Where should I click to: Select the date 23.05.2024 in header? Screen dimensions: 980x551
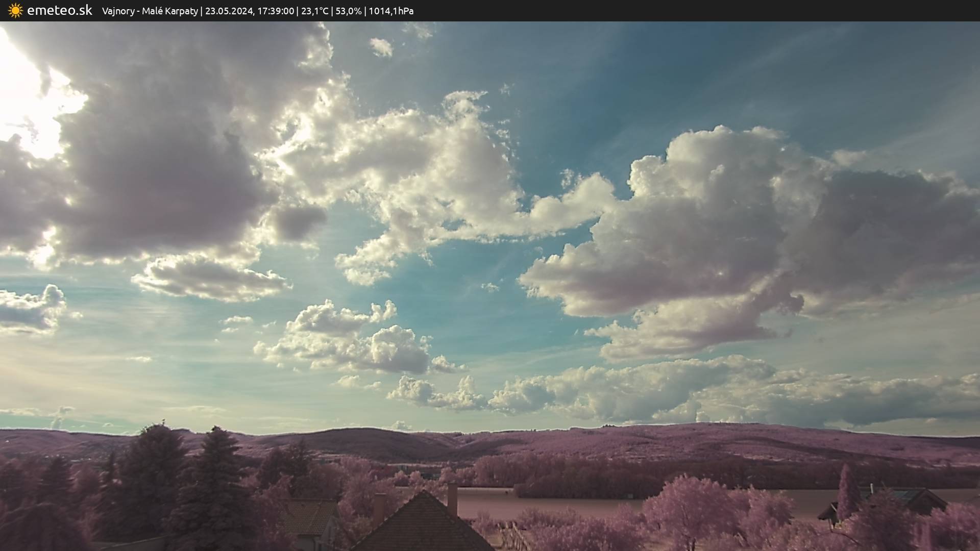click(x=229, y=11)
